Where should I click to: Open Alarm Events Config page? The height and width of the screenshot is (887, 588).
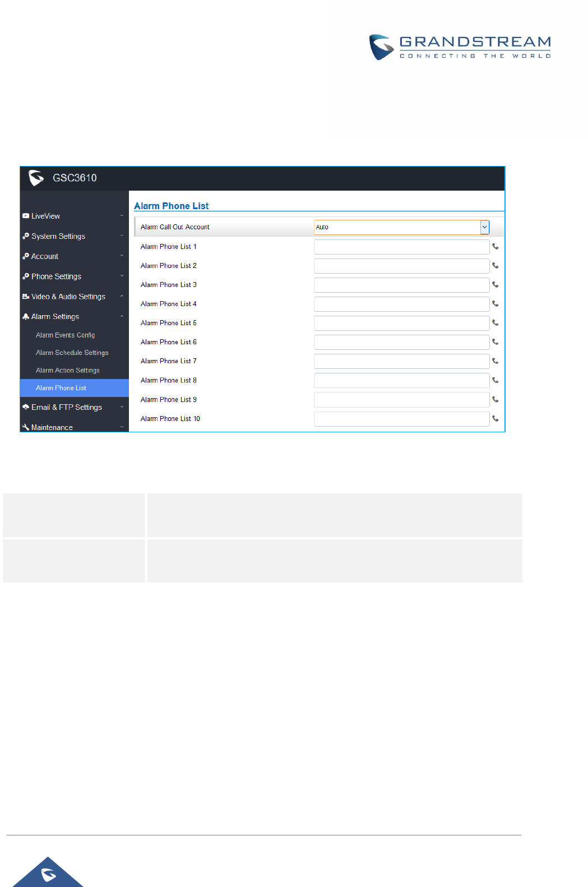pyautogui.click(x=65, y=335)
